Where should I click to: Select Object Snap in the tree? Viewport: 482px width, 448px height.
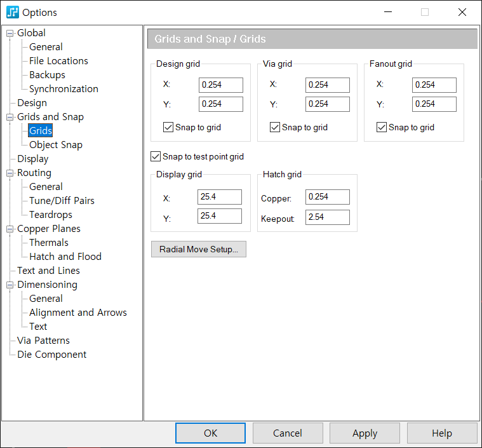point(56,145)
